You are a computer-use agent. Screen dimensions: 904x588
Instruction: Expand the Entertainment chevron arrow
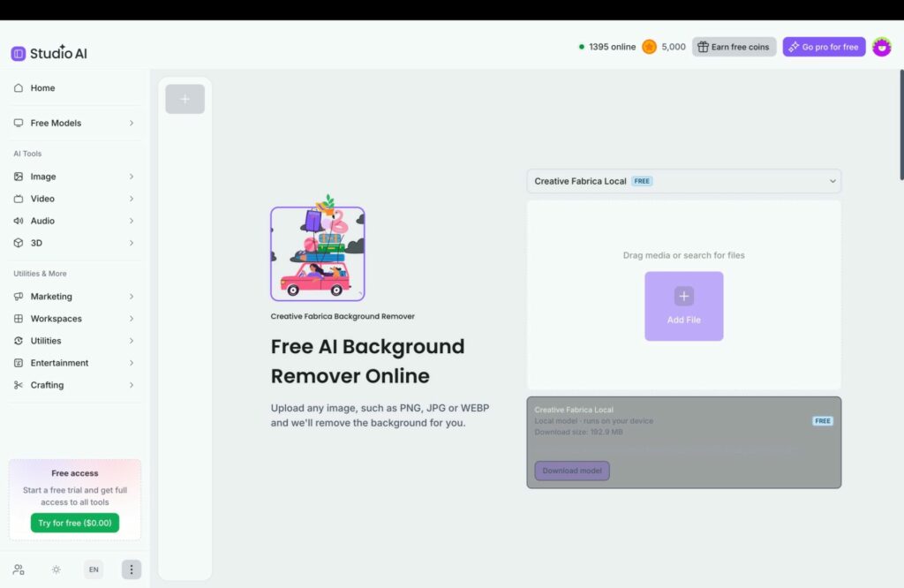click(132, 363)
